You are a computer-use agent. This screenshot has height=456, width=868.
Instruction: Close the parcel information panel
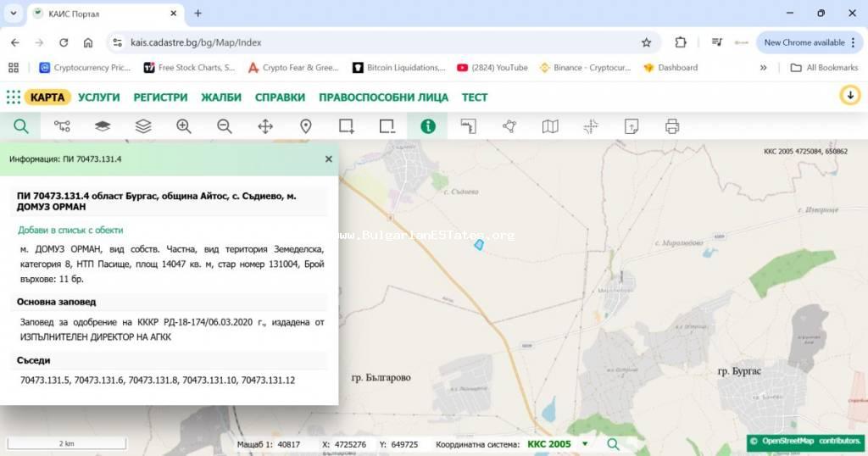click(329, 158)
